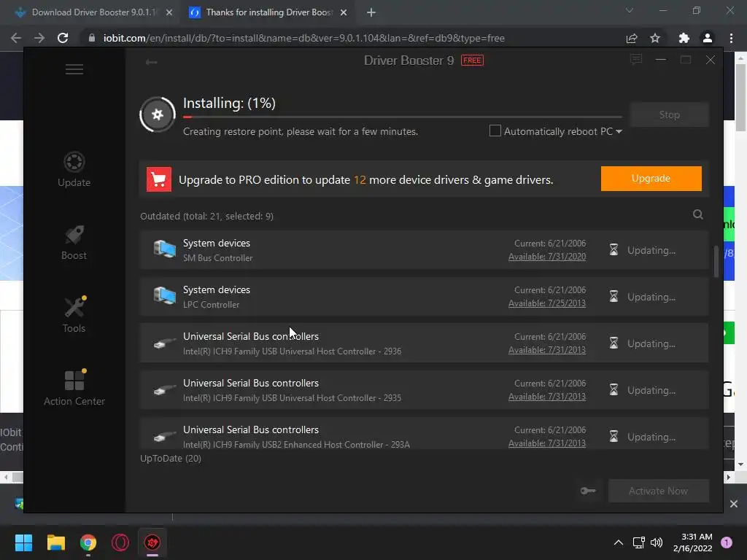Open Chrome profile avatar icon
The height and width of the screenshot is (560, 747).
[x=708, y=38]
